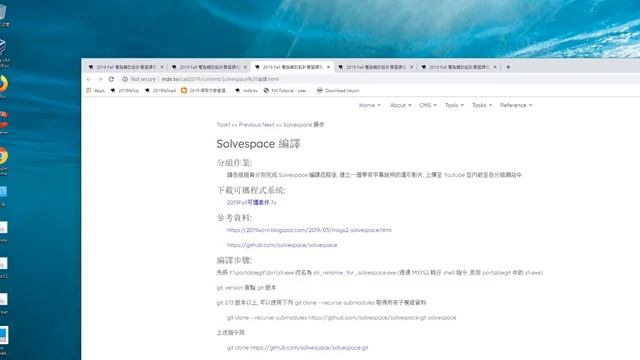The image size is (640, 360).
Task: Click the 分组作業 section heading
Action: pyautogui.click(x=234, y=163)
